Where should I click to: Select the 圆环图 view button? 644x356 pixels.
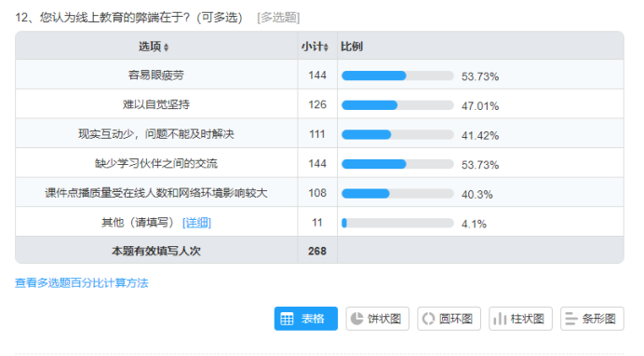click(449, 319)
